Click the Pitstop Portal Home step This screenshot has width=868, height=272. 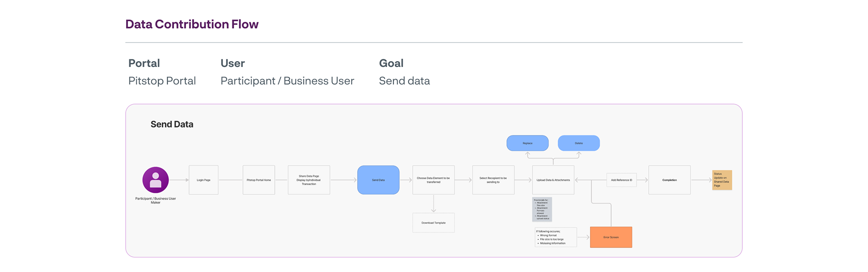pyautogui.click(x=259, y=180)
